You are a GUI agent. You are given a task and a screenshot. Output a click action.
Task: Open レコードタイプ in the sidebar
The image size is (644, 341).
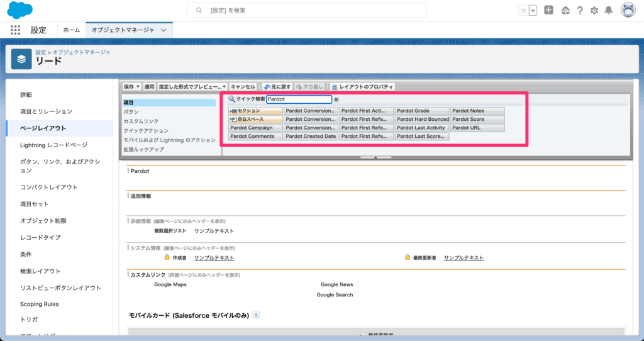(x=40, y=237)
